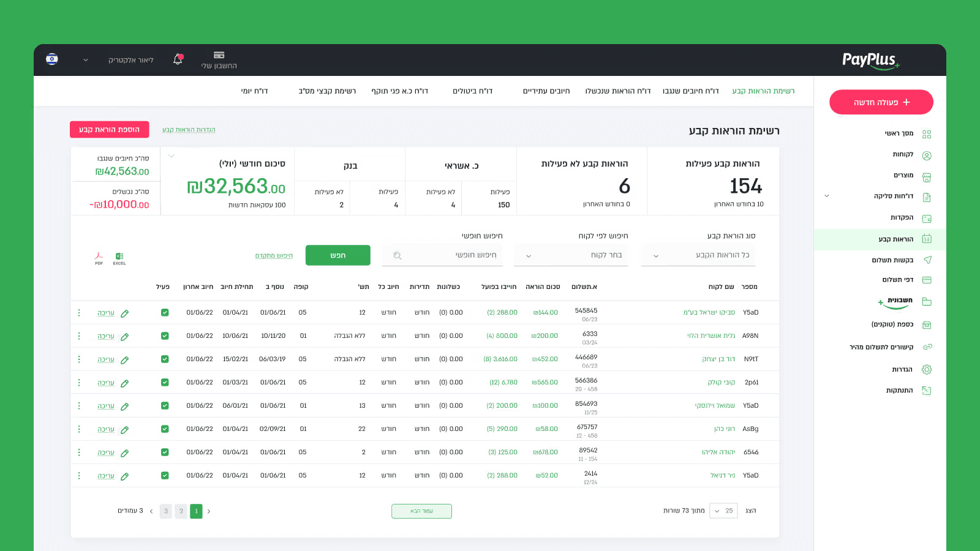Open the rows-per-page 25 dropdown
The height and width of the screenshot is (551, 980).
point(723,510)
